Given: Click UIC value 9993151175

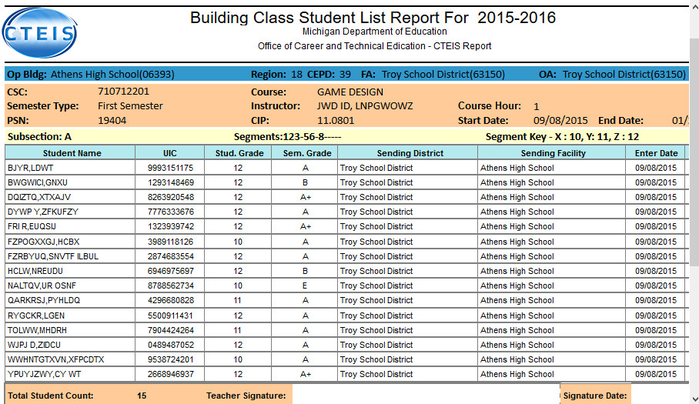Looking at the screenshot, I should 171,168.
